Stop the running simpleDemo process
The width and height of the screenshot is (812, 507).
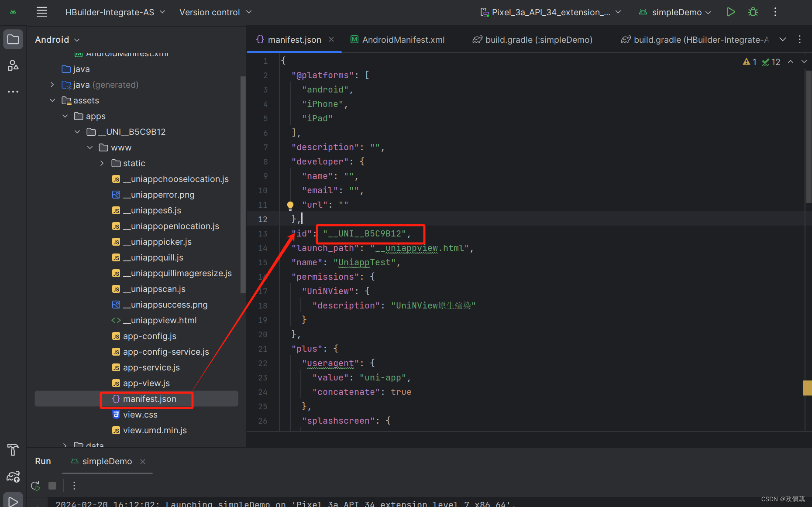click(52, 486)
